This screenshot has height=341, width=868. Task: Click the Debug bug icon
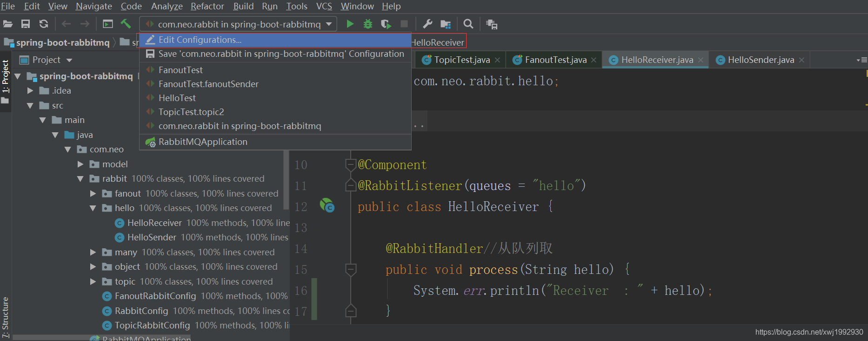pyautogui.click(x=368, y=24)
